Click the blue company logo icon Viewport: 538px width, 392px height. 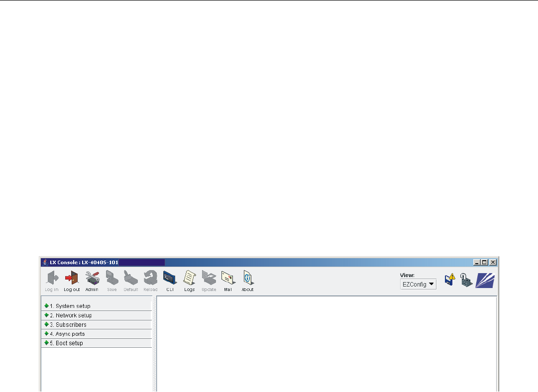pyautogui.click(x=485, y=281)
